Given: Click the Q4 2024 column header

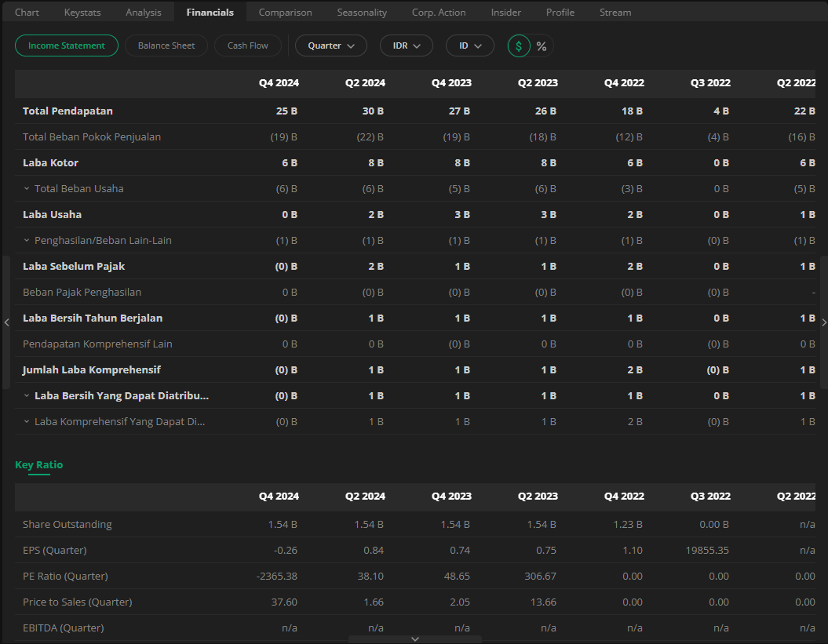Looking at the screenshot, I should [x=279, y=83].
